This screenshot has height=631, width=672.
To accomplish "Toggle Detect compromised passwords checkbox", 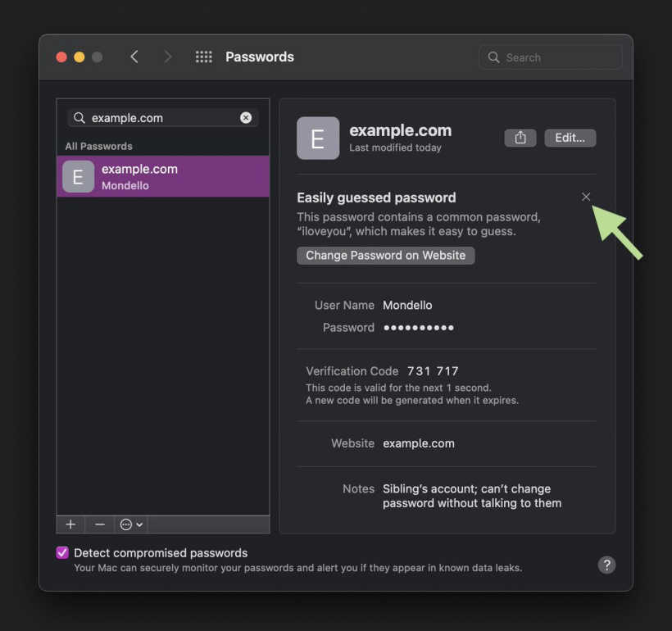I will [x=62, y=552].
